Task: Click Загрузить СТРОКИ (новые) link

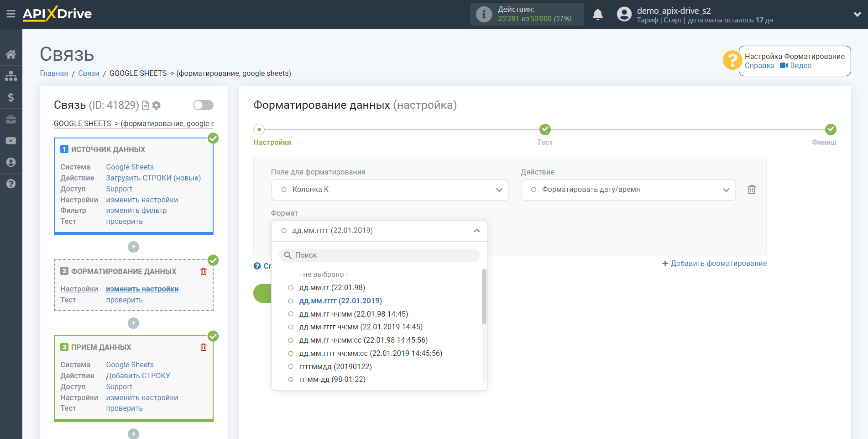Action: coord(153,178)
